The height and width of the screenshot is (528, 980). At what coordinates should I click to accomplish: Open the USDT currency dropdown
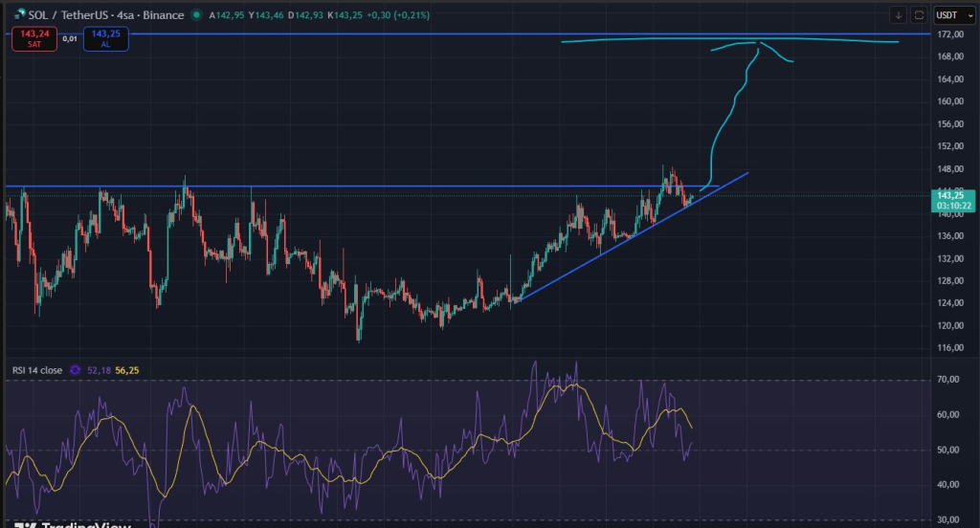click(949, 14)
